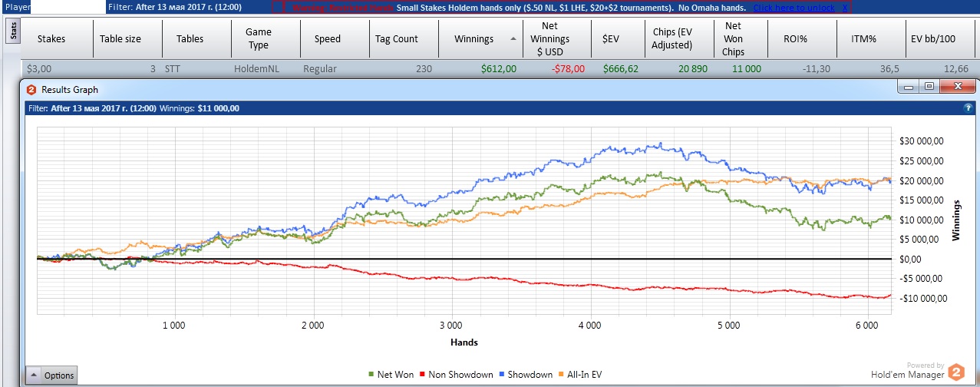Sort by the Tag Count column
Screen dimensions: 980x387
point(396,38)
